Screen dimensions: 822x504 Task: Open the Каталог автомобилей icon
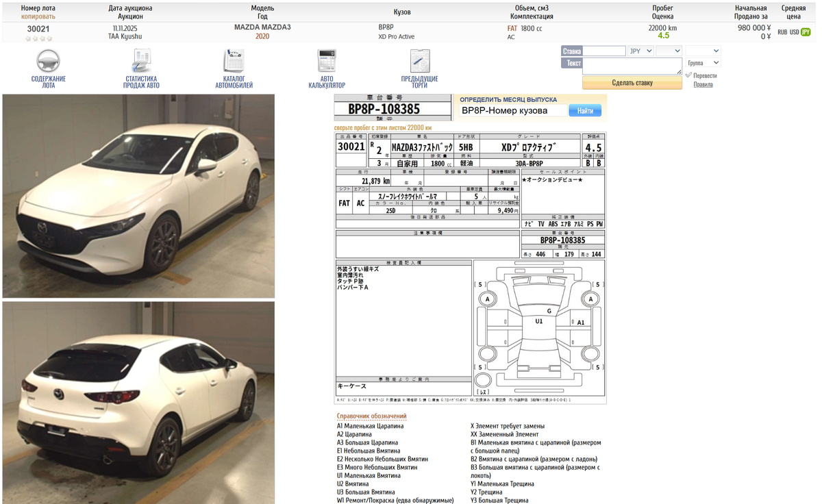tap(234, 62)
